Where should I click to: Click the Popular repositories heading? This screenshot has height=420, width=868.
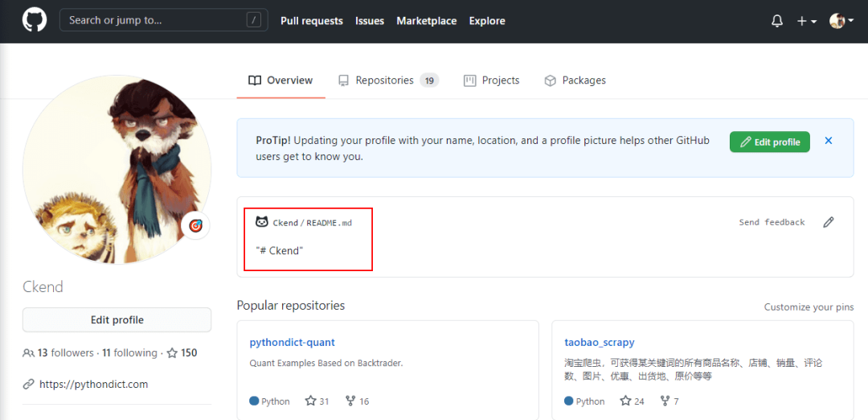tap(291, 305)
